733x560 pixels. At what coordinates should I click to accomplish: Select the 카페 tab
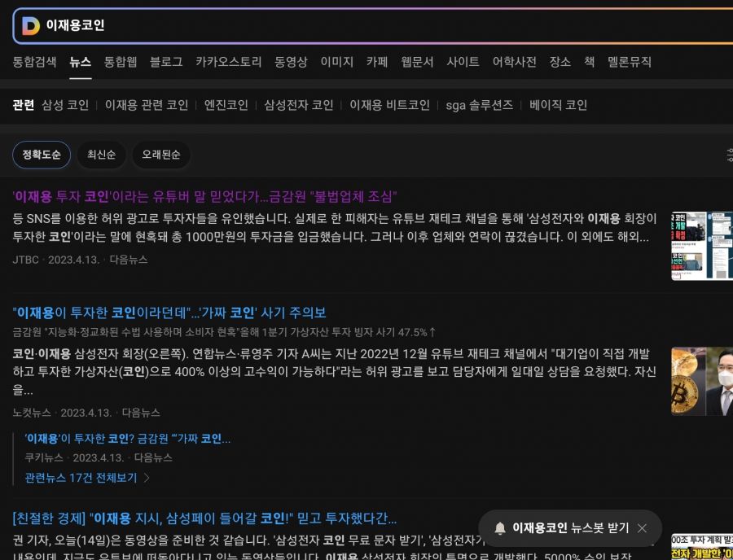click(377, 62)
